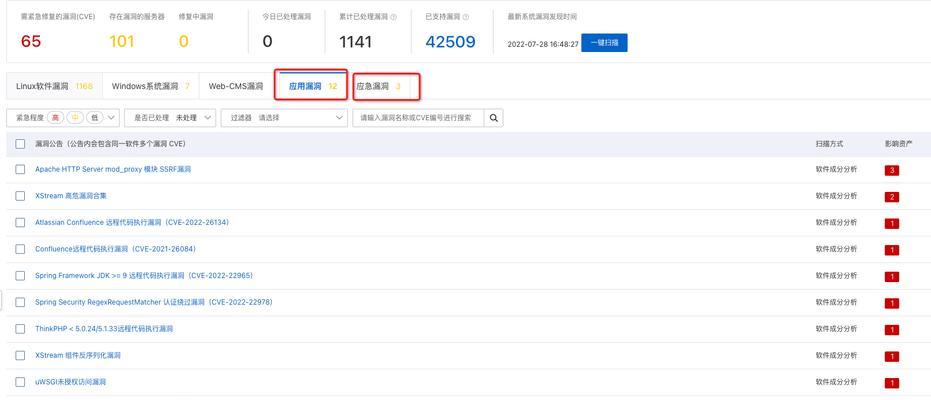Click the red 65 urgent CVE count
Image resolution: width=931 pixels, height=400 pixels.
pyautogui.click(x=31, y=42)
